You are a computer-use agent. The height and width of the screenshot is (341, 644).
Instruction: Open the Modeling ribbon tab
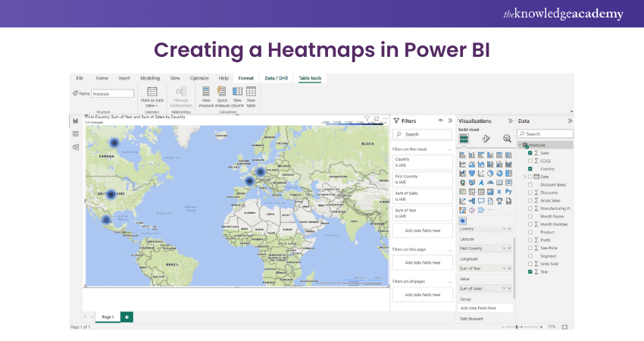click(x=150, y=78)
